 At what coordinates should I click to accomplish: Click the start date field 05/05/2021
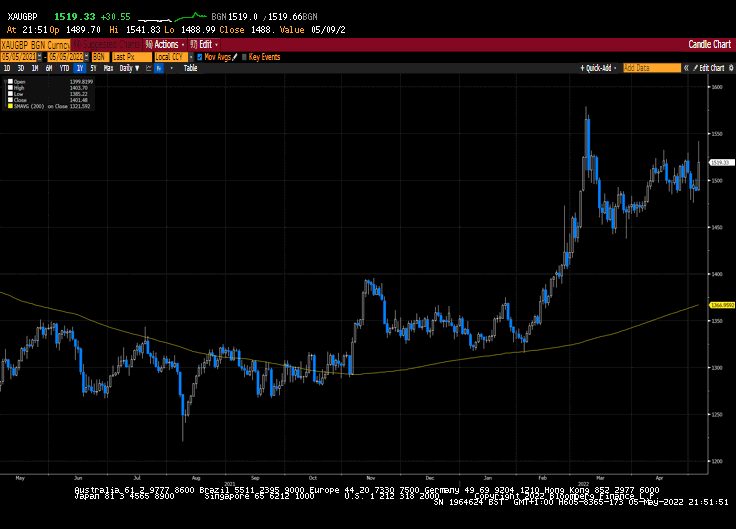tap(18, 57)
